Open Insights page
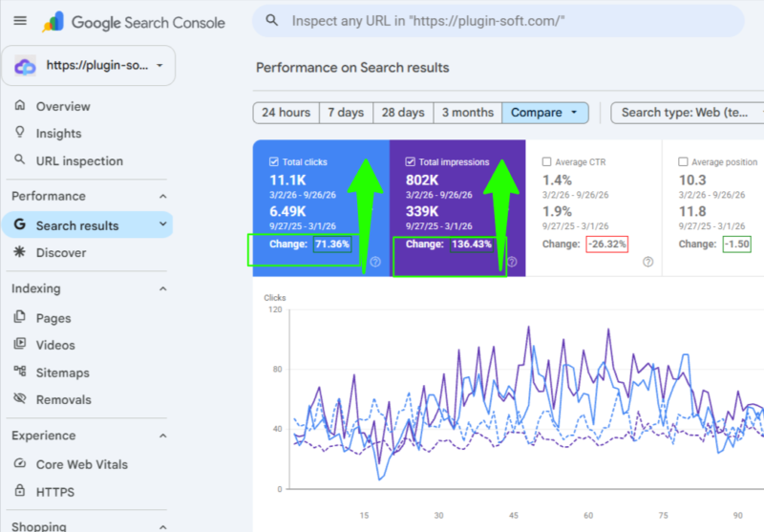This screenshot has height=532, width=764. (58, 134)
